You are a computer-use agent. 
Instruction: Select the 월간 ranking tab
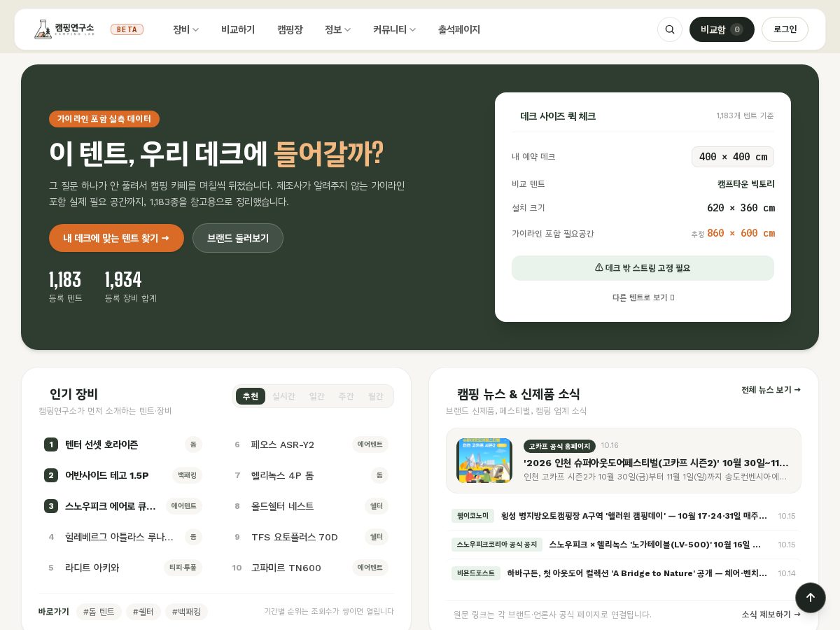pyautogui.click(x=376, y=396)
